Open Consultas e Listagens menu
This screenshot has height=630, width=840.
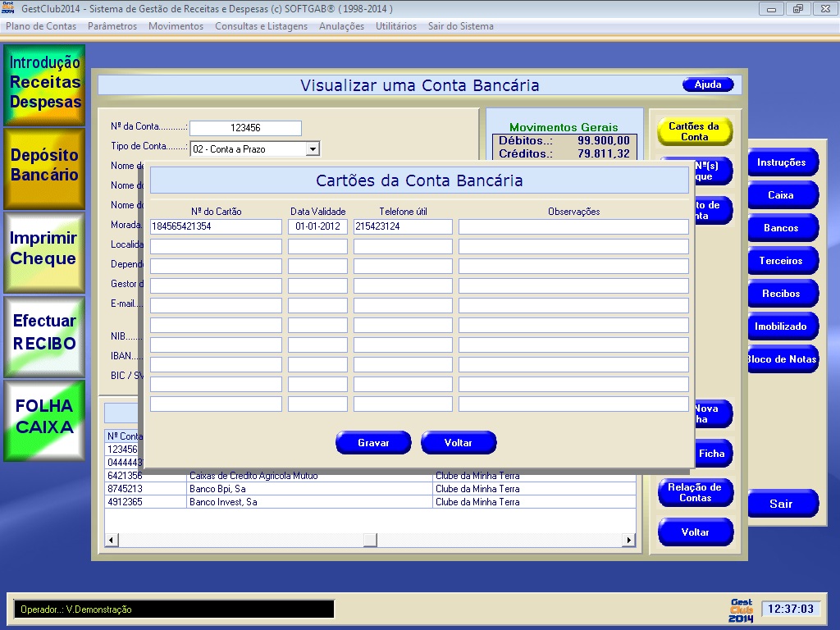[261, 26]
